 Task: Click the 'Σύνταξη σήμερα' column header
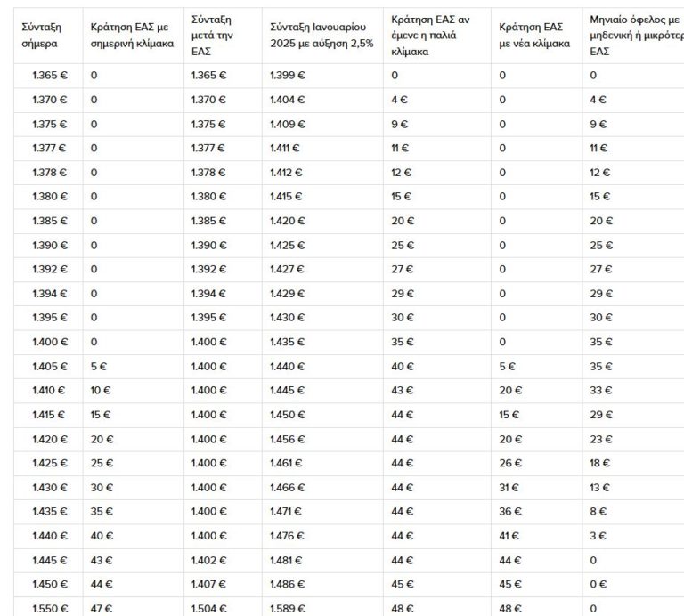tap(42, 35)
